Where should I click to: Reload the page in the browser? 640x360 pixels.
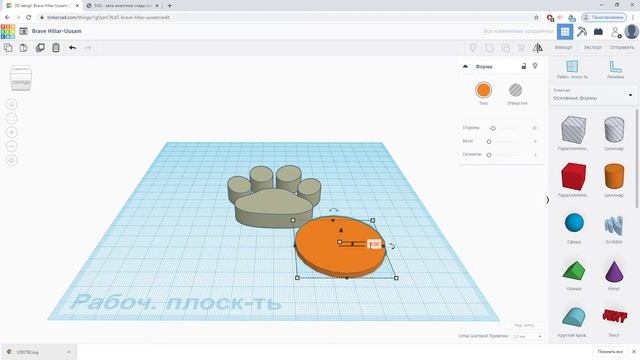[29, 18]
